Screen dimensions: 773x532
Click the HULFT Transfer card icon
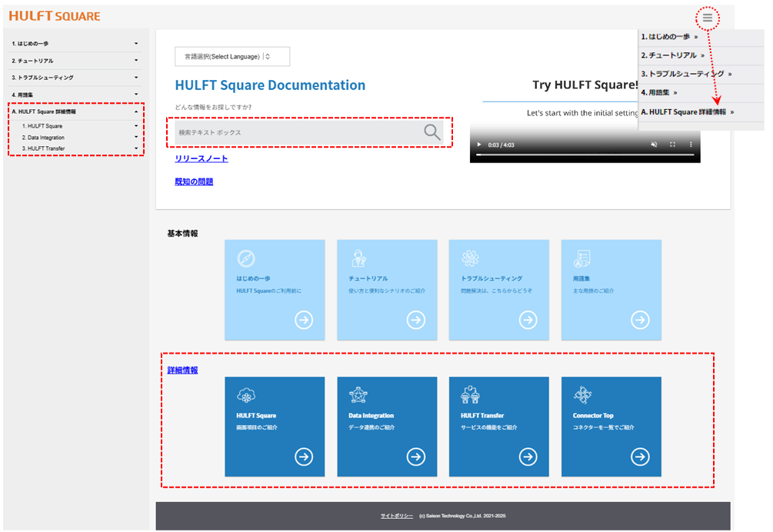(470, 395)
